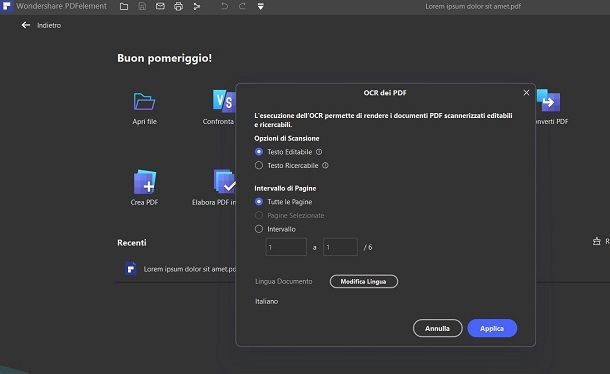This screenshot has width=610, height=374.
Task: Redo with the toolbar redo arrow
Action: pyautogui.click(x=242, y=6)
